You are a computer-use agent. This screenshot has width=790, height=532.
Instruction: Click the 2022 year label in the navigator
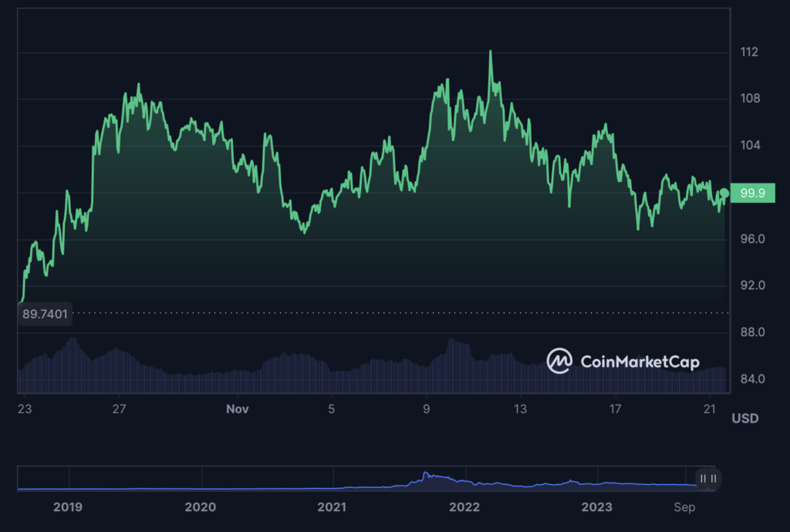point(464,507)
